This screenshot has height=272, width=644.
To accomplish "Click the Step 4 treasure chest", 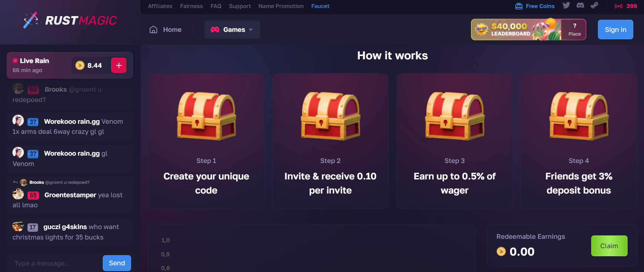I will 579,116.
